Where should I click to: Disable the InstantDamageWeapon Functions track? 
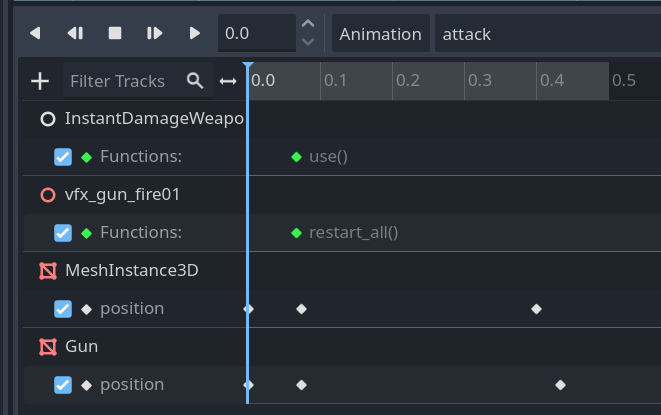click(x=63, y=157)
